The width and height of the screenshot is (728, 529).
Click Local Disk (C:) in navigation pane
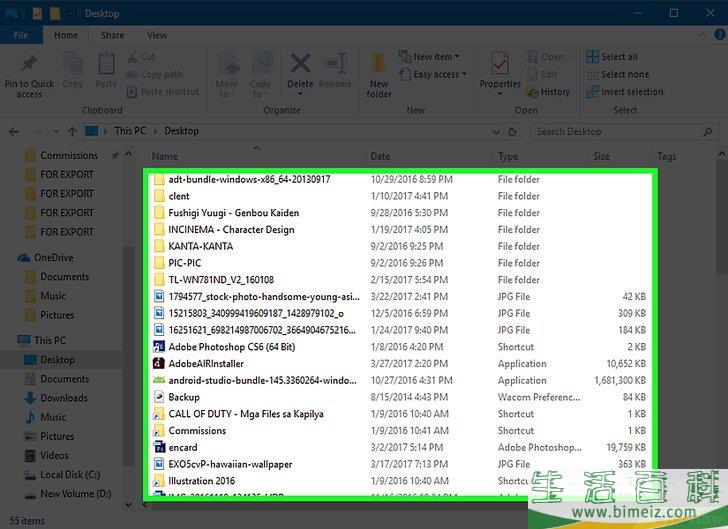pos(70,475)
